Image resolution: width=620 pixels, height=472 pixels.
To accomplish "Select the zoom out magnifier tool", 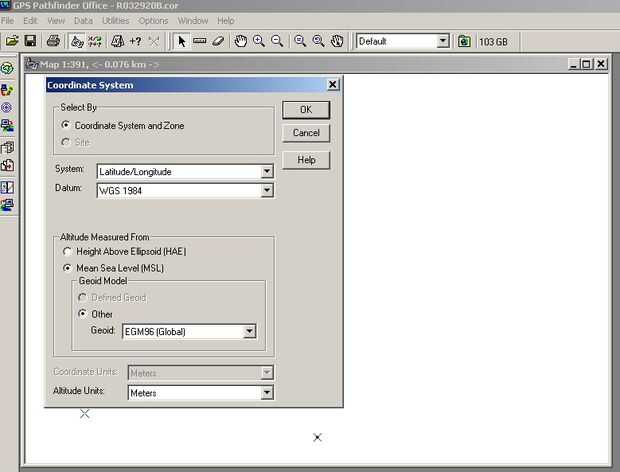I will [277, 41].
